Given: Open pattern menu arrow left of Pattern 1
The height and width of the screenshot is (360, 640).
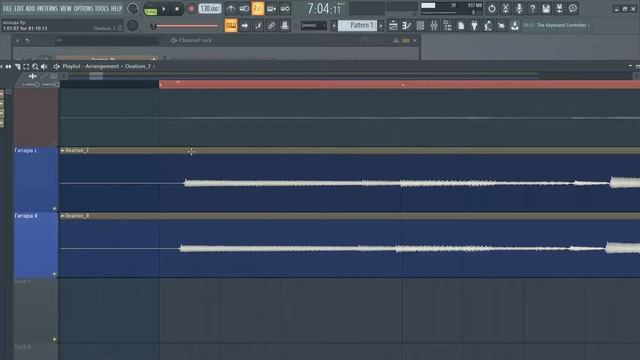Looking at the screenshot, I should tap(334, 26).
